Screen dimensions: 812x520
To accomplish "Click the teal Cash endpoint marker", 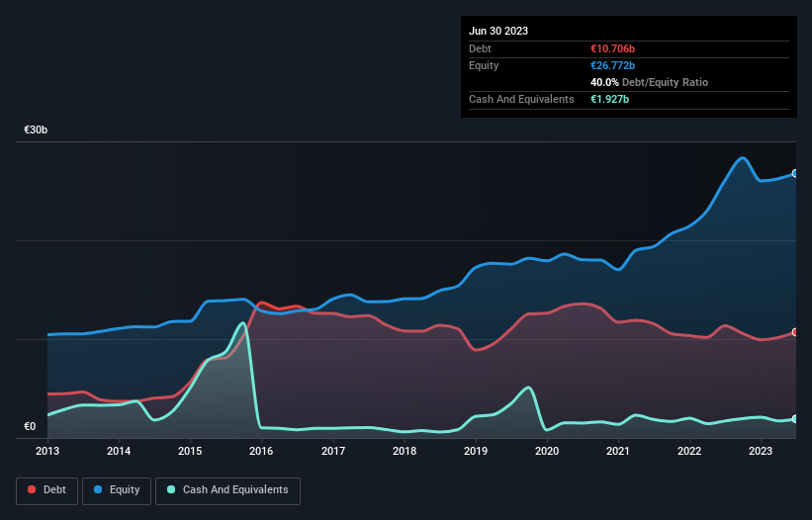I will 795,419.
